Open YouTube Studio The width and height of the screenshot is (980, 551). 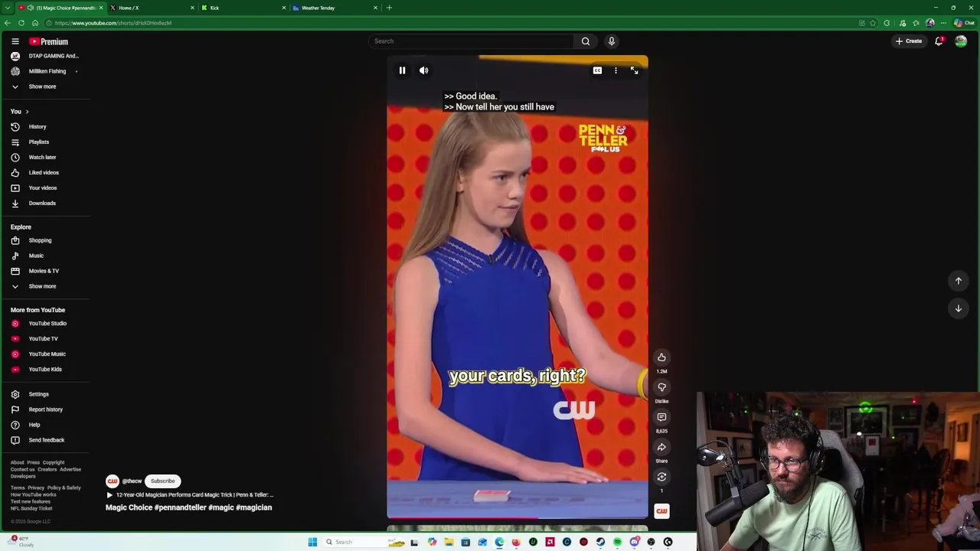(x=47, y=324)
